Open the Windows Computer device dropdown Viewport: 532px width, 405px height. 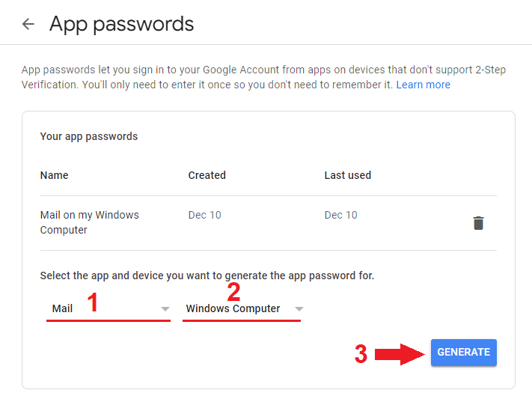(242, 308)
